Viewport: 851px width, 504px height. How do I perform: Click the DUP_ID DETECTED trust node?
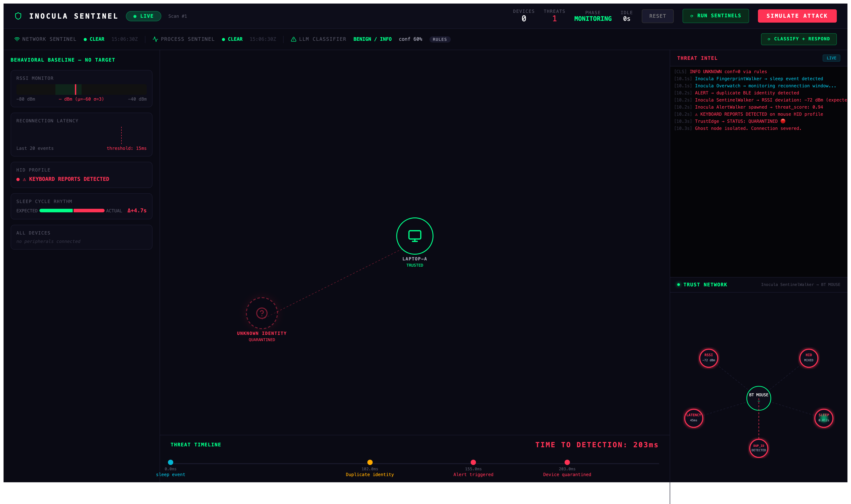758,448
